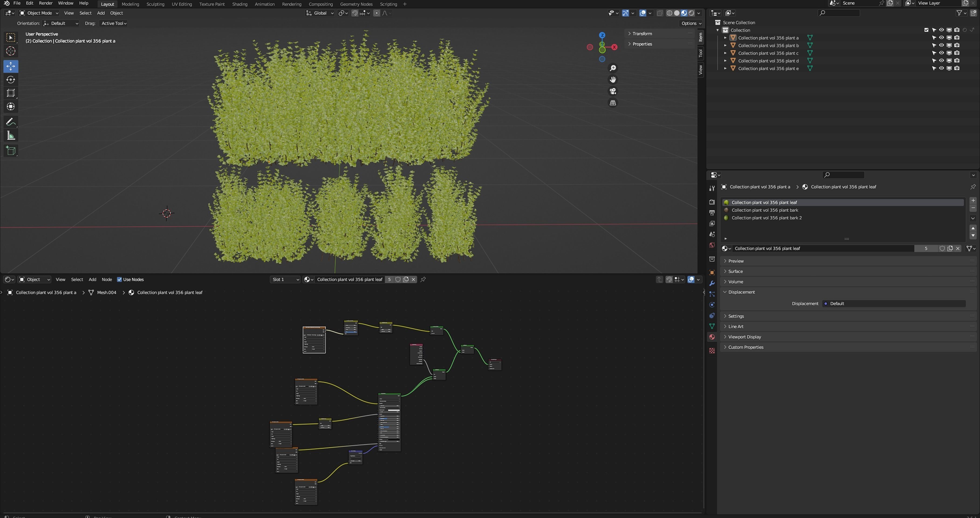Switch to rendered viewport shading
The image size is (980, 518).
pyautogui.click(x=691, y=13)
